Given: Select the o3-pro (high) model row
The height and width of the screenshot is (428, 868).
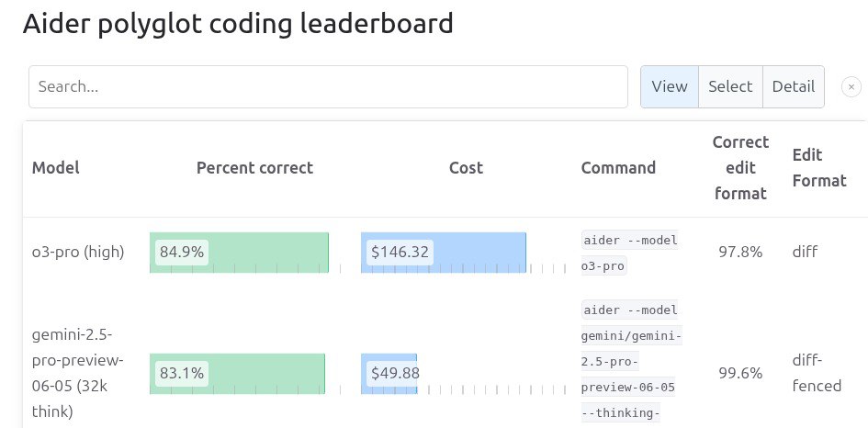Looking at the screenshot, I should tap(78, 252).
